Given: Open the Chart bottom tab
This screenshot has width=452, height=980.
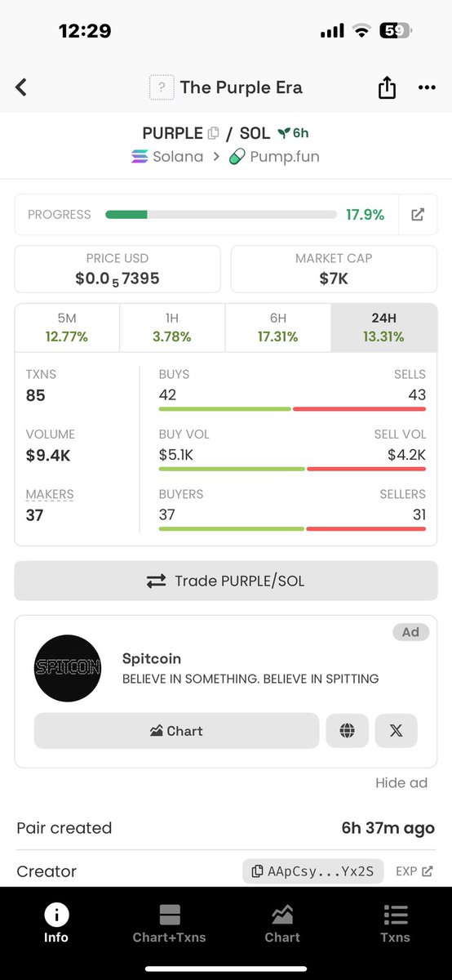Looking at the screenshot, I should tap(282, 924).
